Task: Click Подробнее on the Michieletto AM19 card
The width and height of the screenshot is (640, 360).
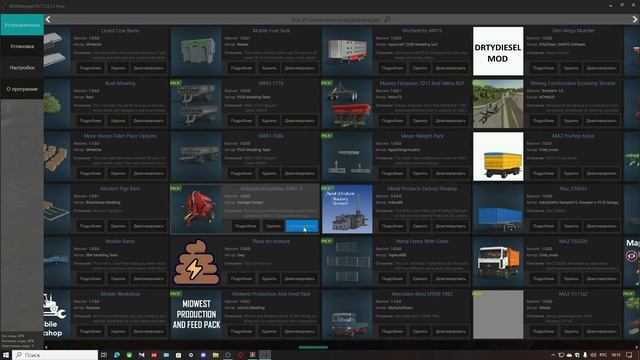Action: 392,68
